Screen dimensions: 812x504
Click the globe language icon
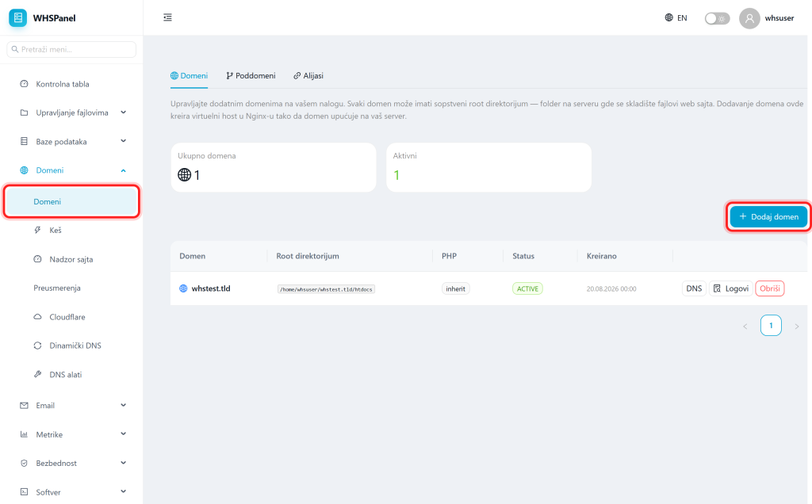(669, 17)
